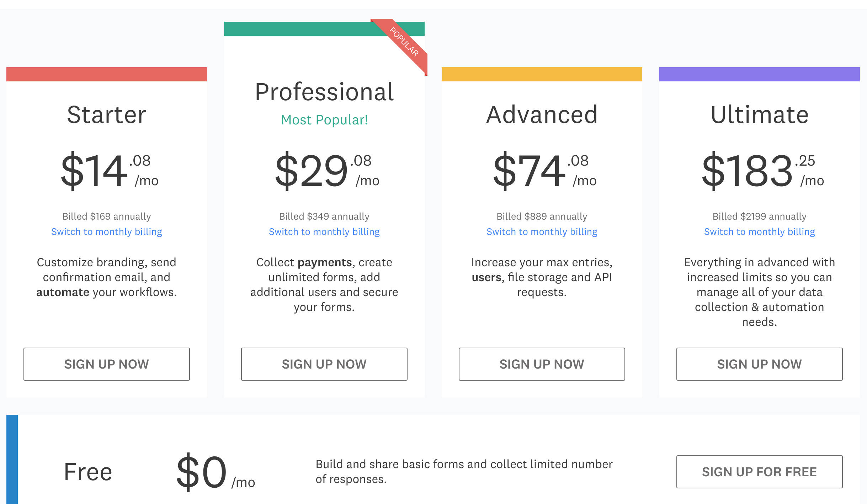Click SIGN UP NOW under Professional plan
867x504 pixels.
pos(324,364)
